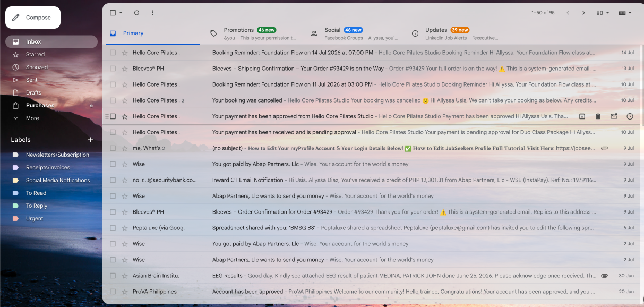644x307 pixels.
Task: Click the mail list vertical scrollbar
Action: coord(642,85)
